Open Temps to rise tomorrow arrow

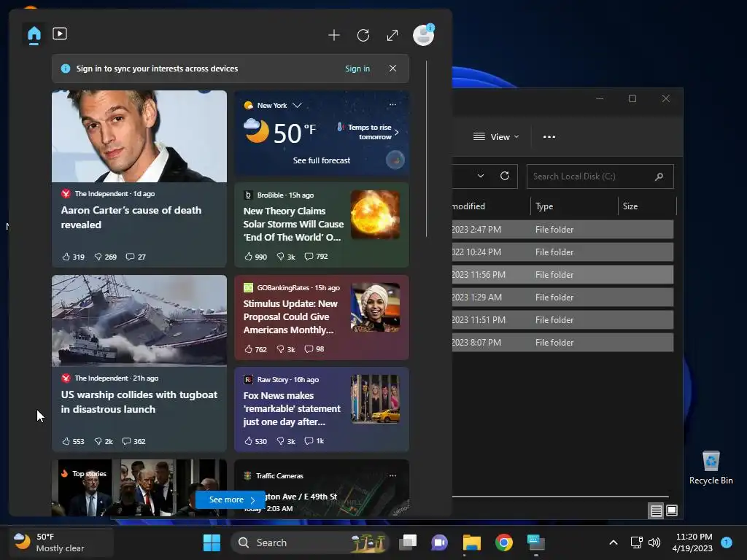[x=396, y=132]
